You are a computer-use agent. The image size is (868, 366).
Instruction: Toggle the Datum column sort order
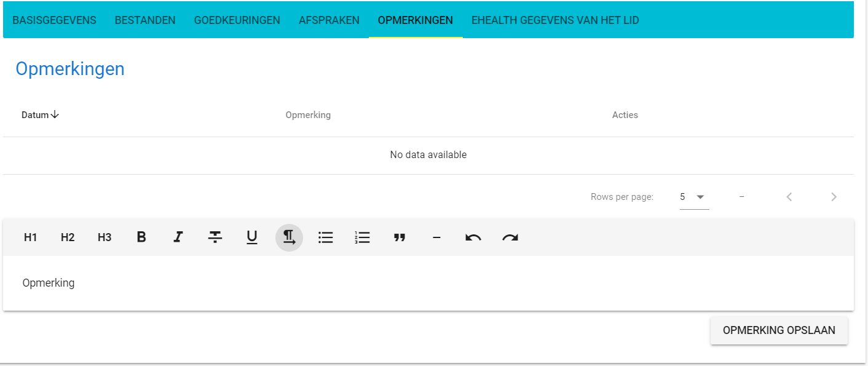[39, 114]
